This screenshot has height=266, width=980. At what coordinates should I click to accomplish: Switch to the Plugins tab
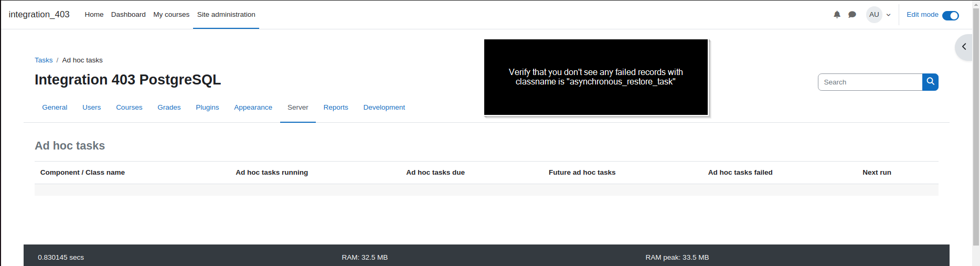pos(207,107)
